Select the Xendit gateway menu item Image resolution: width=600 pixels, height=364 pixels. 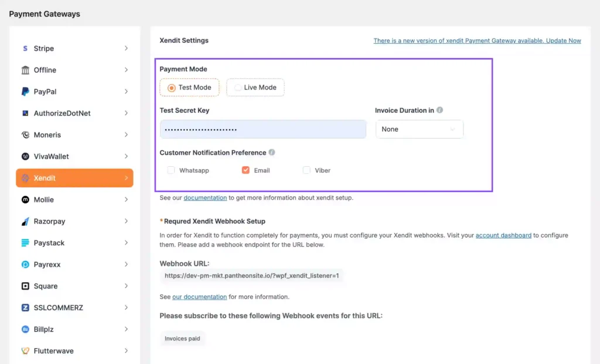(x=74, y=178)
